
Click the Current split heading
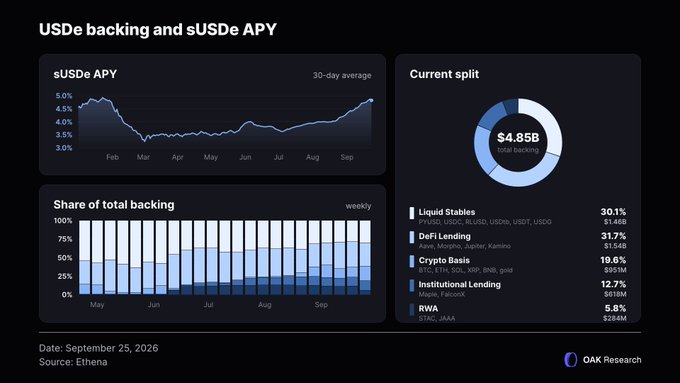(444, 74)
